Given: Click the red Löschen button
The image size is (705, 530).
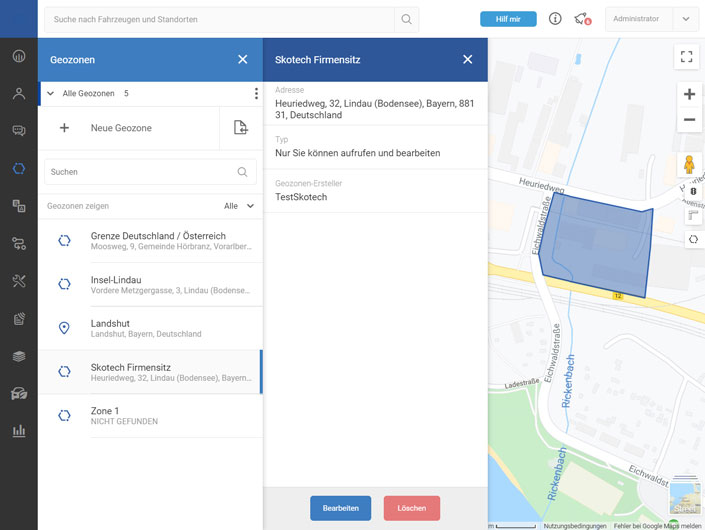Looking at the screenshot, I should [x=411, y=508].
